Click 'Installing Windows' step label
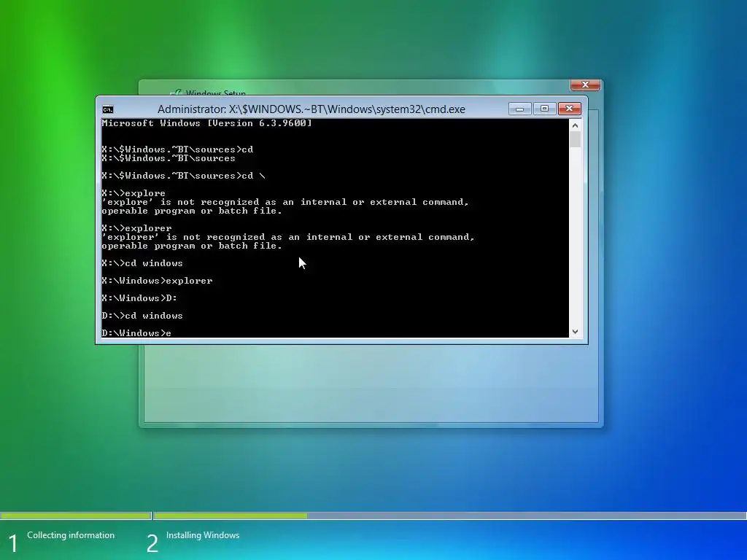Screen dimensions: 747x560 click(x=203, y=535)
